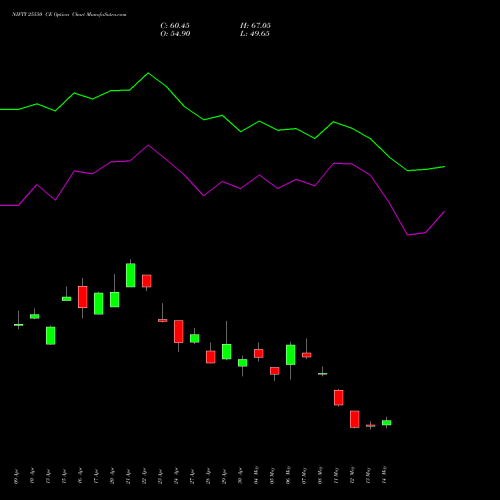Select the last green candlestick above 14 May

click(x=387, y=423)
